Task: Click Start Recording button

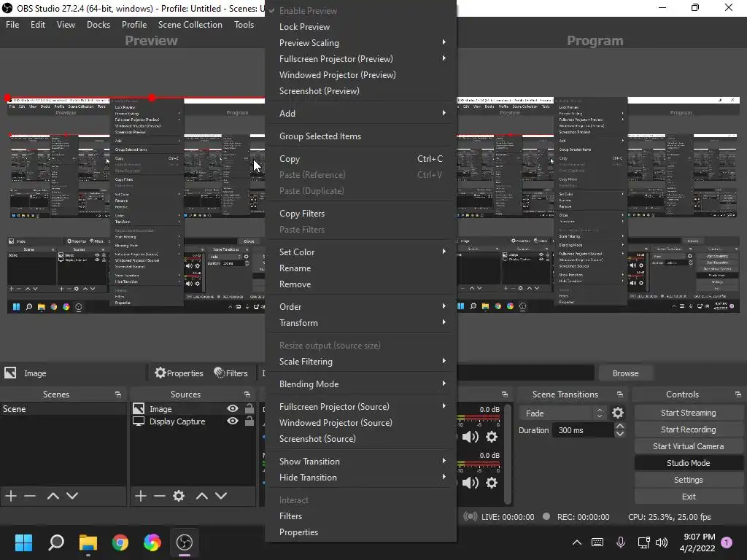Action: coord(689,429)
